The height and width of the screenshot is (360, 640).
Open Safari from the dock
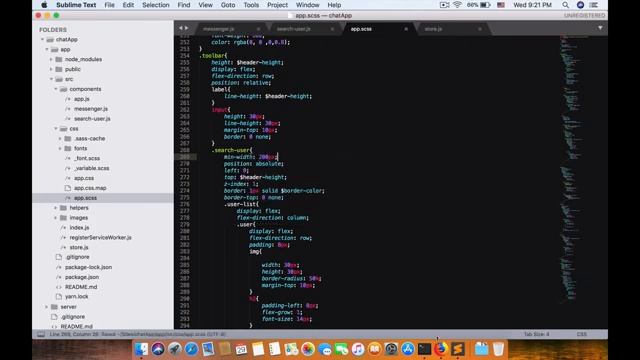pyautogui.click(x=191, y=349)
